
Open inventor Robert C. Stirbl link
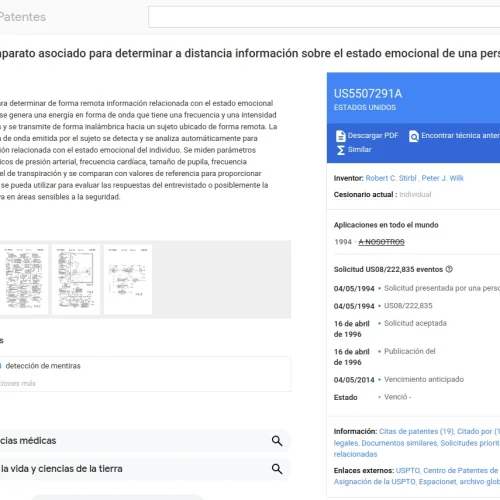click(391, 178)
